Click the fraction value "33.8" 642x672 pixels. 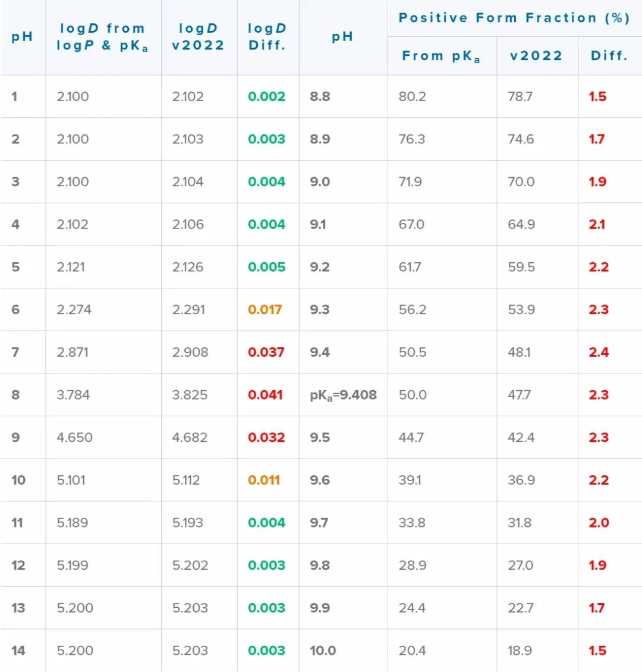click(x=412, y=523)
